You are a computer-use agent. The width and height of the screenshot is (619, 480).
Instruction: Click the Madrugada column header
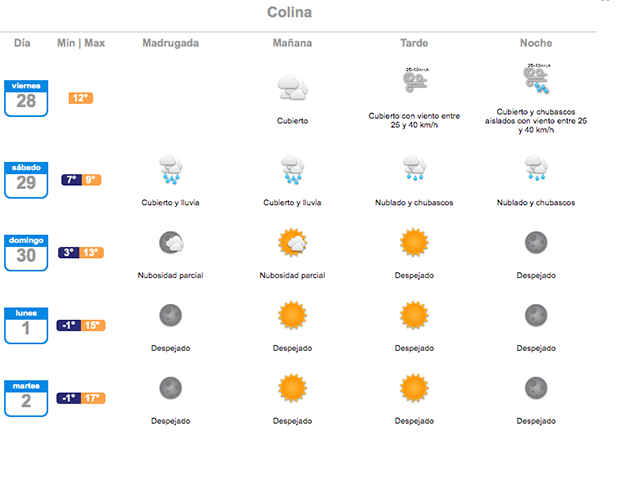(171, 43)
